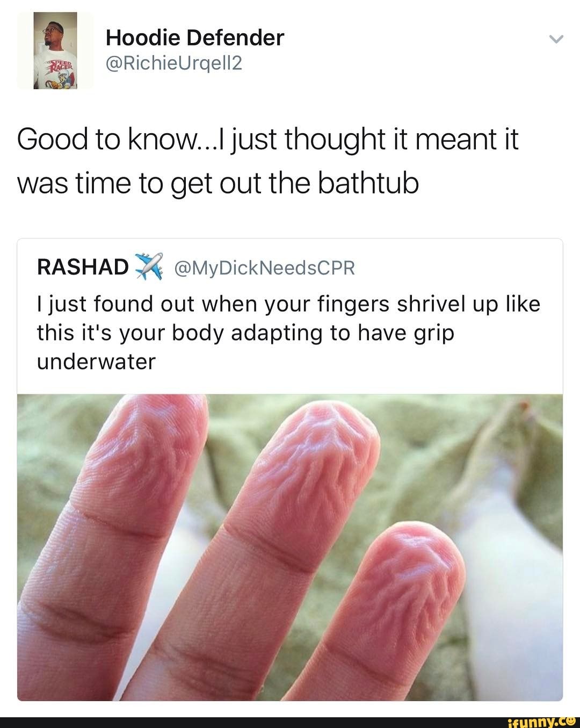Open the @RichieUrqell2 handle

(x=175, y=64)
